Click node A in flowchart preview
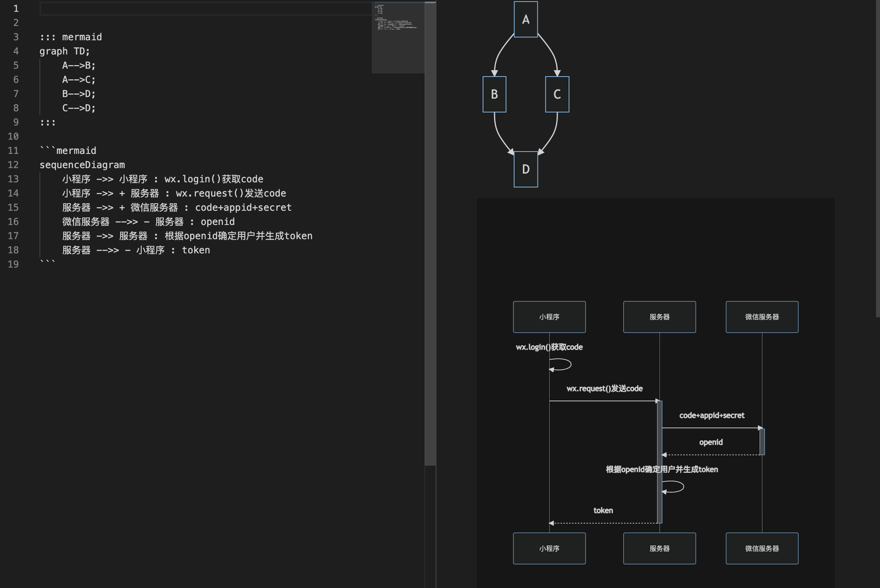The image size is (880, 588). pos(526,19)
